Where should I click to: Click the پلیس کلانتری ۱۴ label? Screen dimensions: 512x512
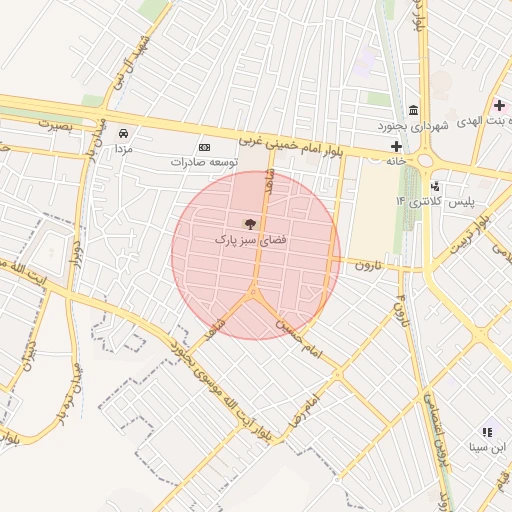click(435, 201)
